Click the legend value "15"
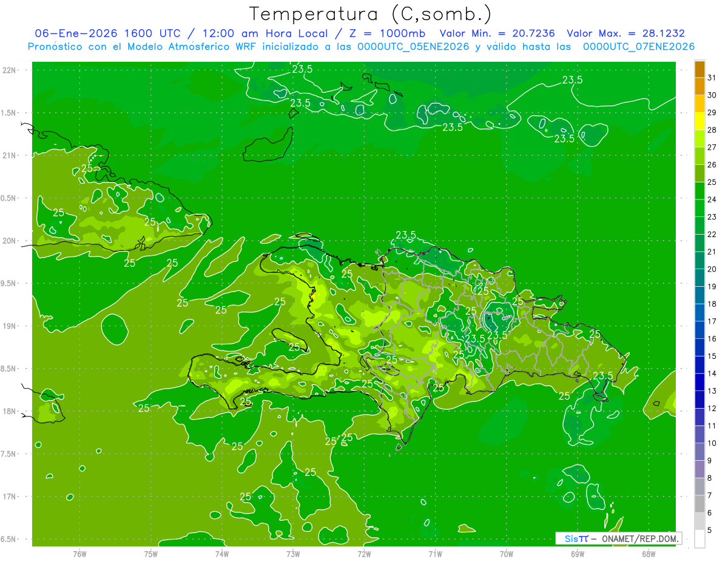 (x=712, y=356)
